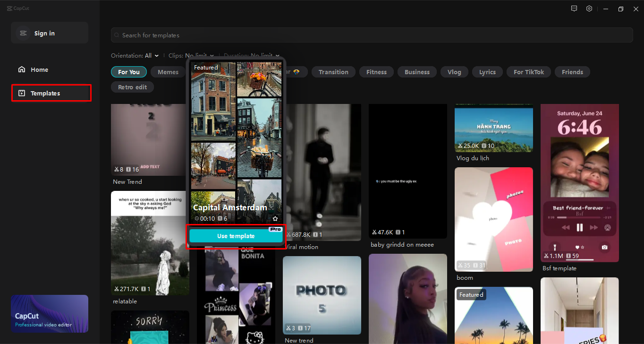Click the CapCut logo top-left
644x344 pixels.
(x=18, y=8)
